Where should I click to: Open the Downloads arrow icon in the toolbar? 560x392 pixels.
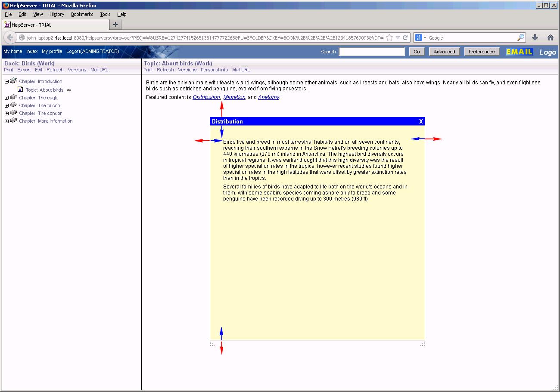point(535,37)
